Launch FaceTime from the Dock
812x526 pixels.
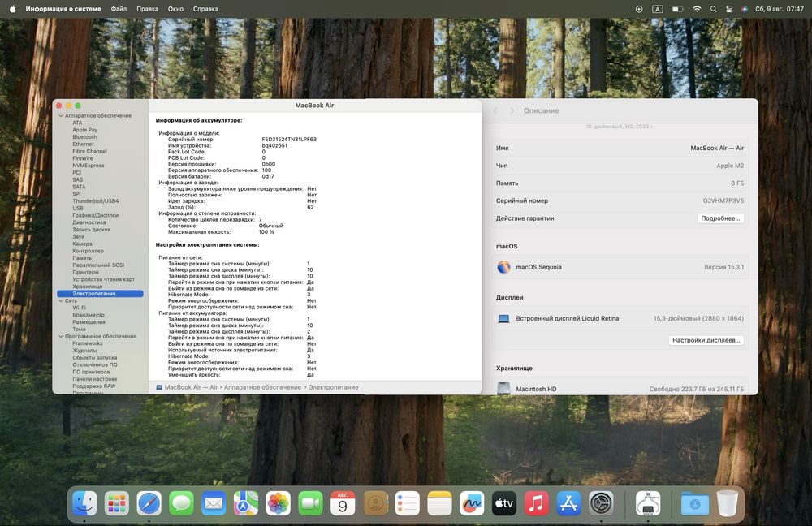point(310,503)
